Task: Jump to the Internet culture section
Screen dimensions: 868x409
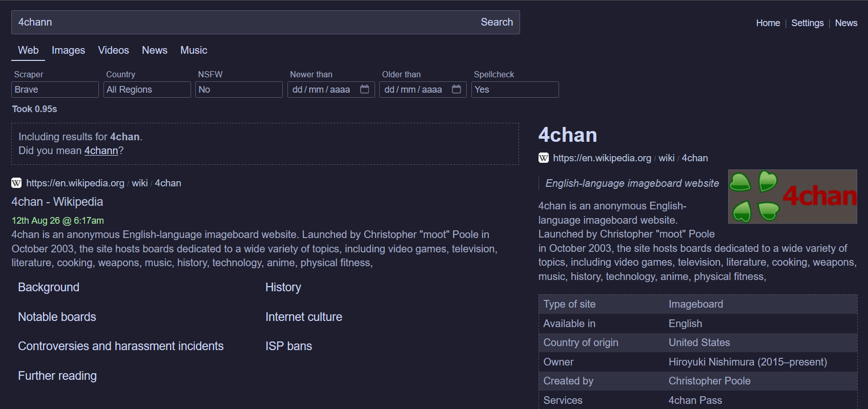Action: [304, 317]
